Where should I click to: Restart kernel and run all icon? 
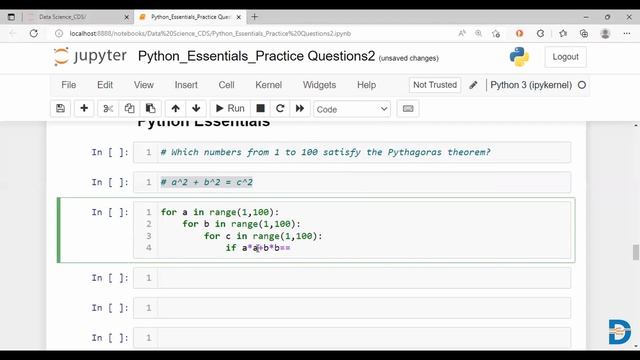[x=300, y=109]
